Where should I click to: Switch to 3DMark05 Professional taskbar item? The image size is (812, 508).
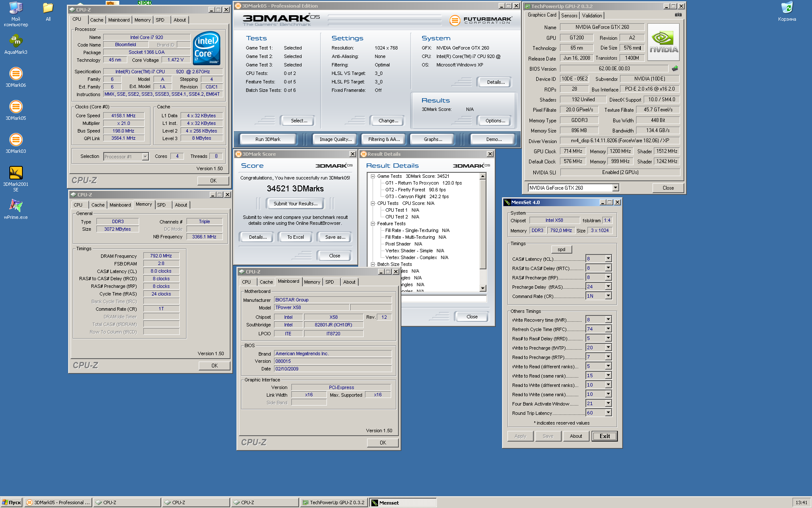coord(58,502)
